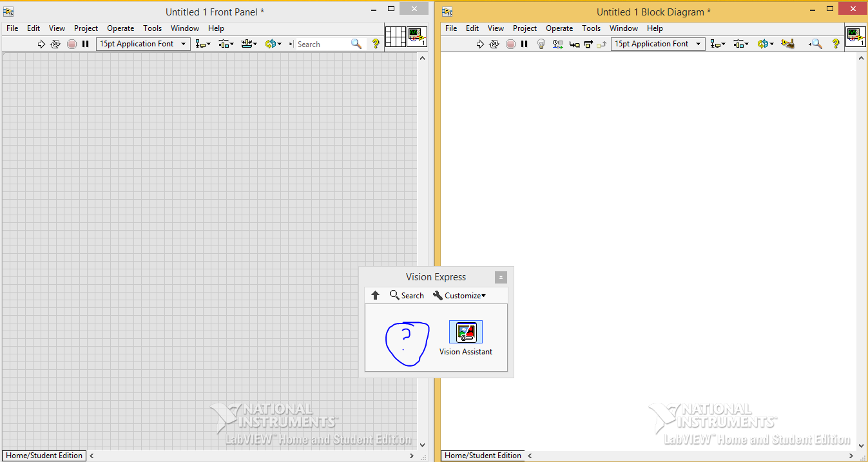Open Tools menu in Front Panel window

[x=153, y=28]
